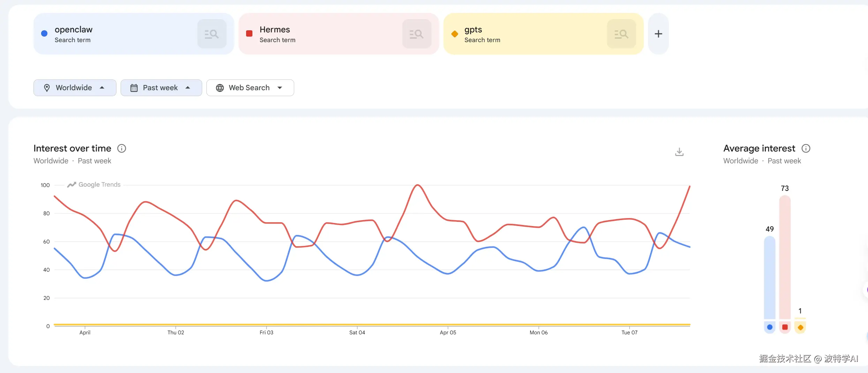Click the explore icon on gpts term
This screenshot has height=373, width=868.
point(621,34)
